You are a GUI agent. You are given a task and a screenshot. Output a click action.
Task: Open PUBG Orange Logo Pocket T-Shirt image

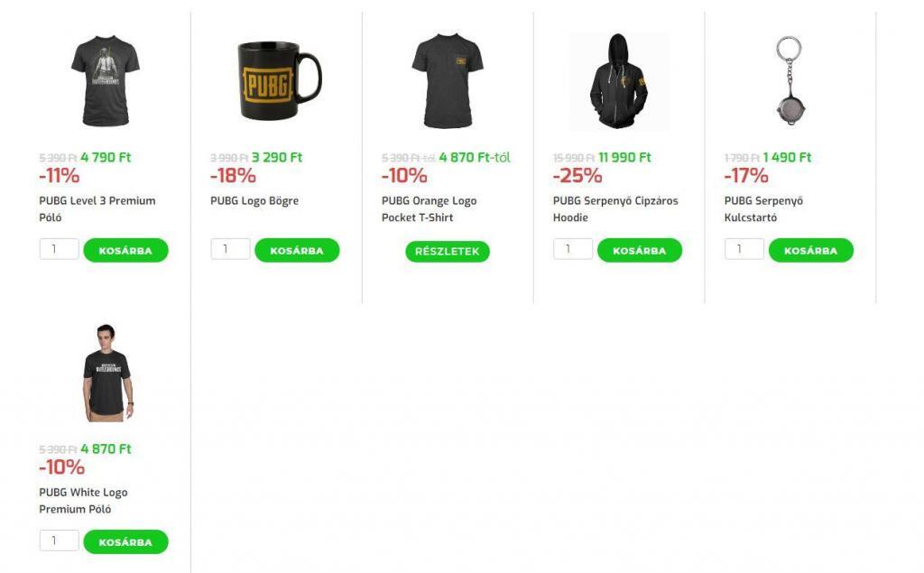pos(448,81)
